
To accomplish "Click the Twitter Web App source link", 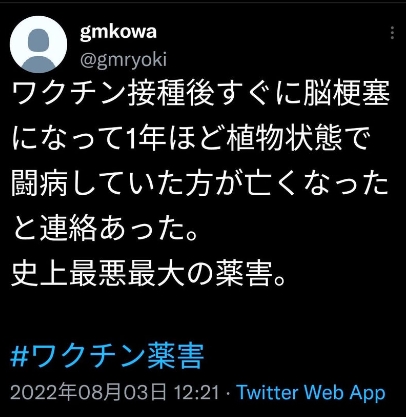I will point(311,392).
